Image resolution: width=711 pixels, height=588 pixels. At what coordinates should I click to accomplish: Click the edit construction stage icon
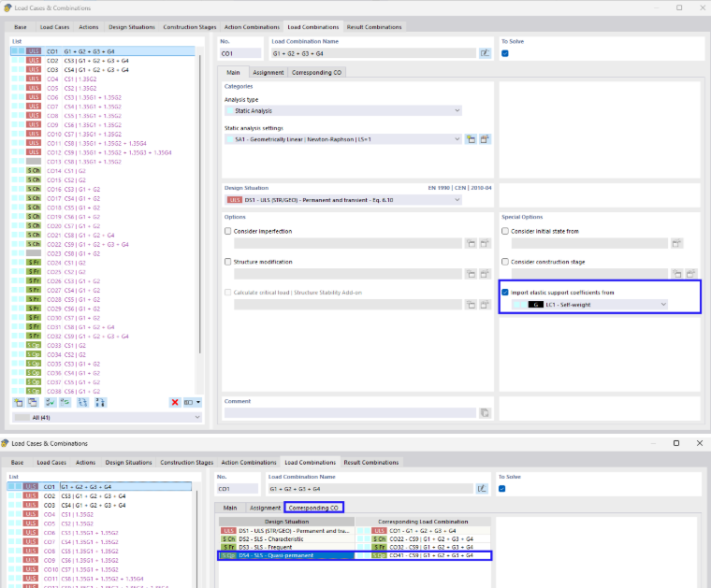click(x=690, y=274)
